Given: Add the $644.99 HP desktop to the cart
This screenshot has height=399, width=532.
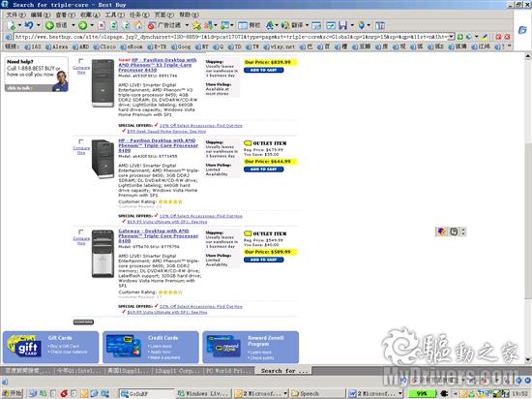Looking at the screenshot, I should tap(264, 169).
